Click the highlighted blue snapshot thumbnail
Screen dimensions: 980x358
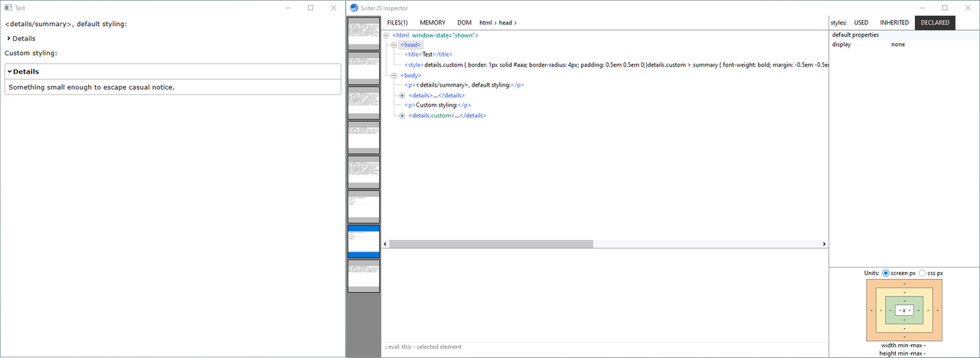click(364, 241)
